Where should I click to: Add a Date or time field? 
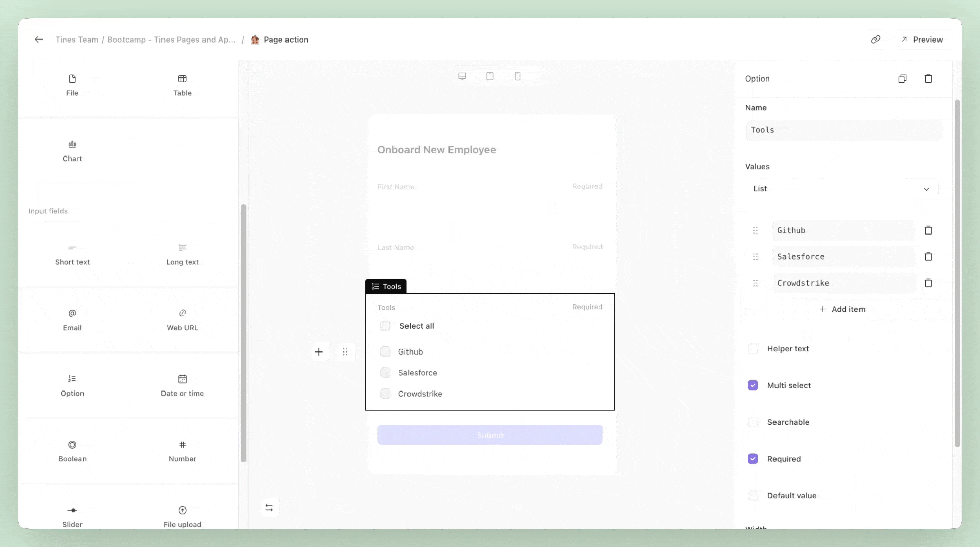(182, 385)
